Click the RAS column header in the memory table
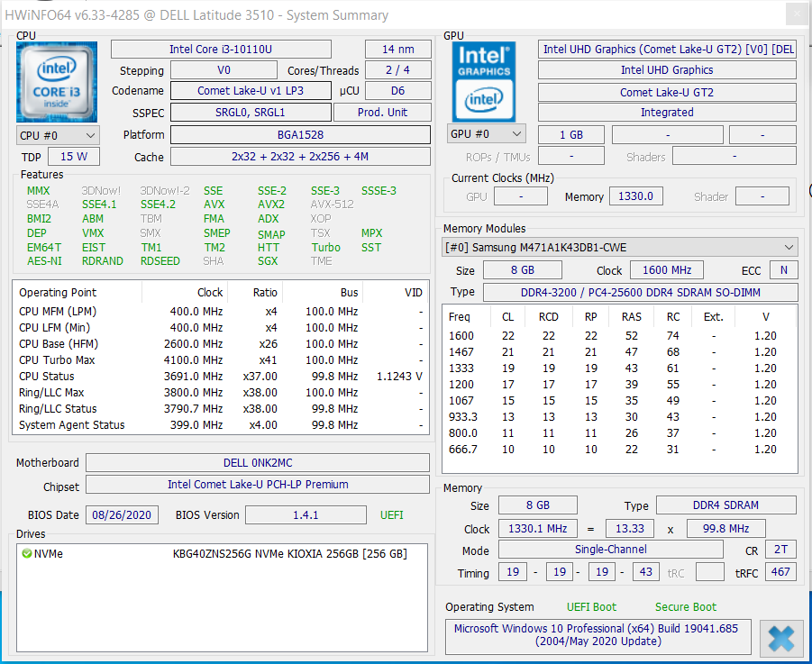The height and width of the screenshot is (664, 812). pos(631,317)
